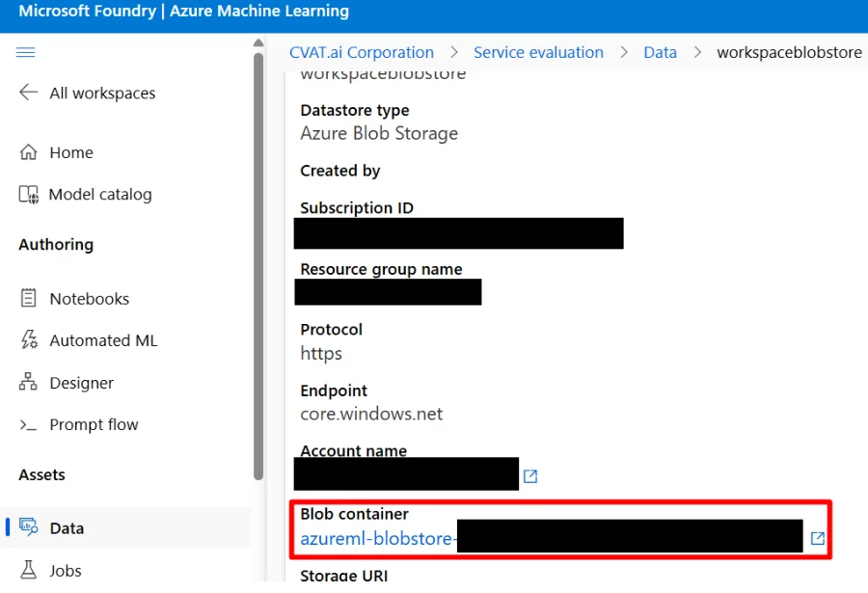Click the workspaceblobstore breadcrumb text

tap(789, 52)
